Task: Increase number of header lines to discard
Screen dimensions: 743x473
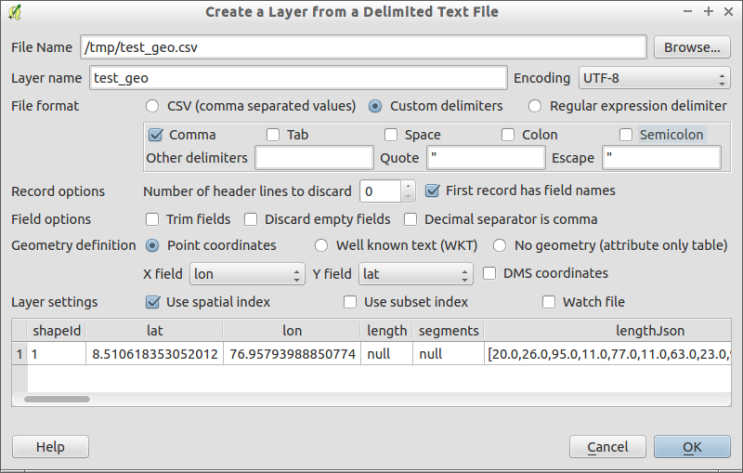Action: [408, 186]
